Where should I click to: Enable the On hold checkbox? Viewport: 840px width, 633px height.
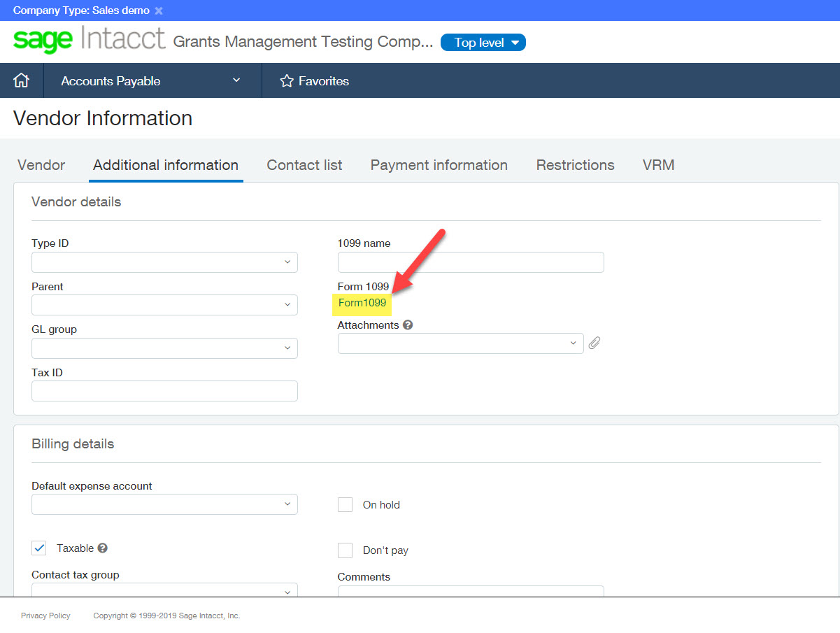tap(345, 505)
